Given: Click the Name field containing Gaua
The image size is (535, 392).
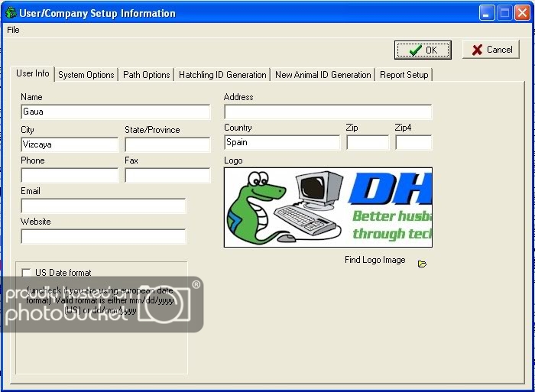Looking at the screenshot, I should (115, 112).
